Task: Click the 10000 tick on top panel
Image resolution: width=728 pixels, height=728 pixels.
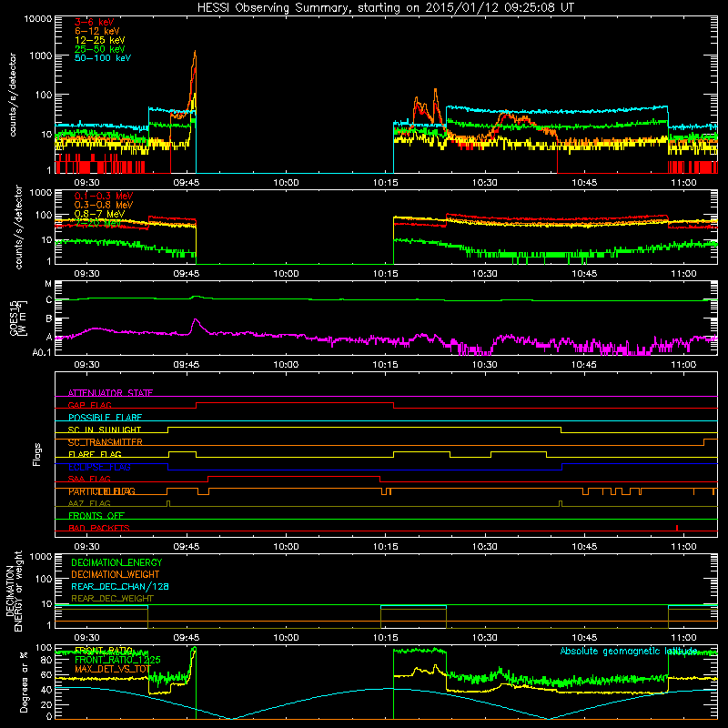Action: tap(37, 19)
